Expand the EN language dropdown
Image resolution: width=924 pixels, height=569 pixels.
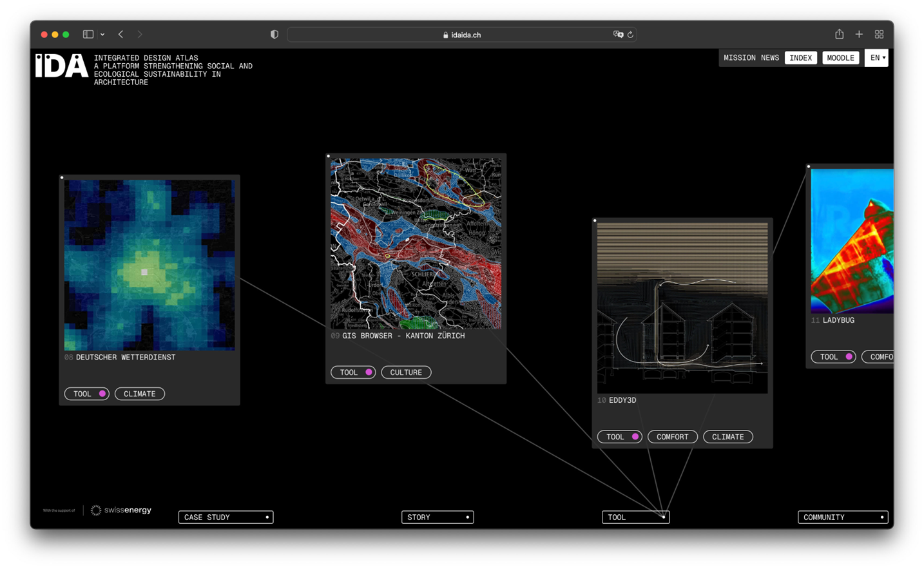click(876, 58)
